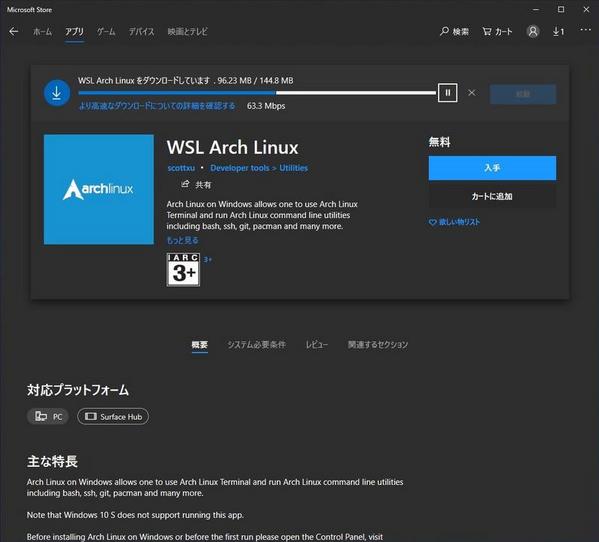Screen dimensions: 599x542
Task: Open the ホーム tab
Action: pos(42,32)
